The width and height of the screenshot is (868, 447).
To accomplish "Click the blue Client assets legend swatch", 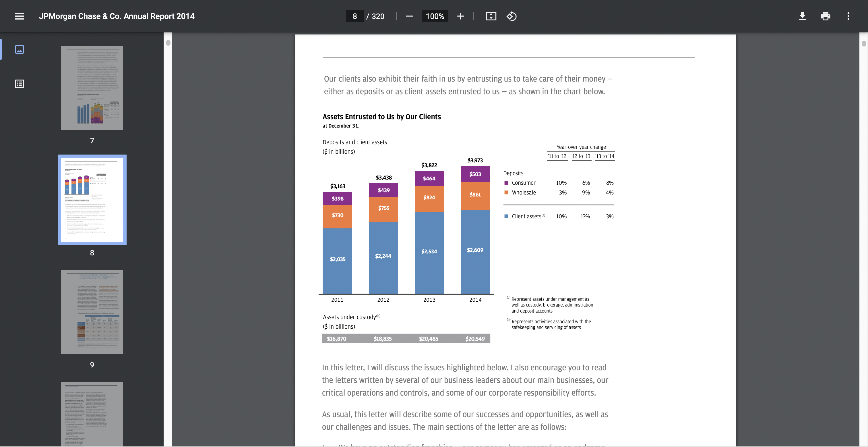I will tap(506, 217).
